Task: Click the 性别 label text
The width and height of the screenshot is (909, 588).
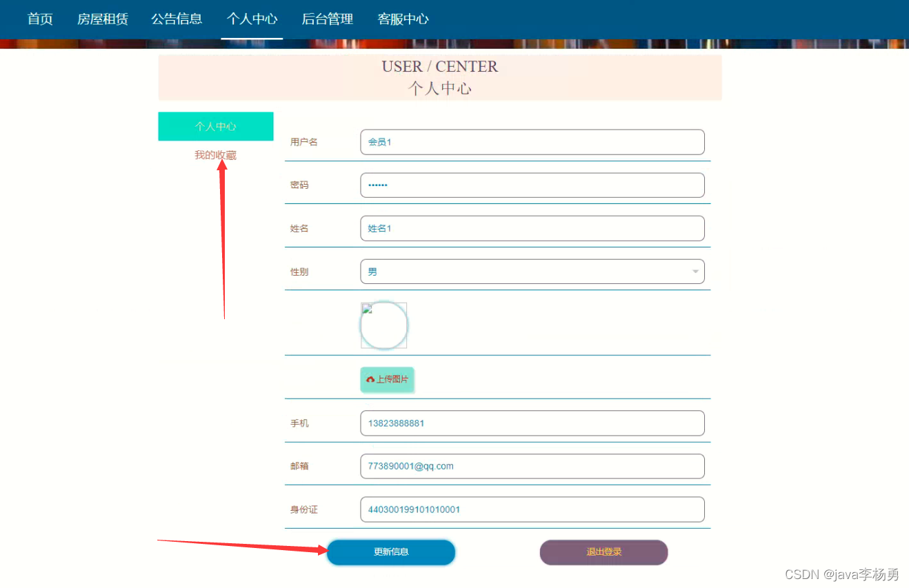Action: (299, 272)
